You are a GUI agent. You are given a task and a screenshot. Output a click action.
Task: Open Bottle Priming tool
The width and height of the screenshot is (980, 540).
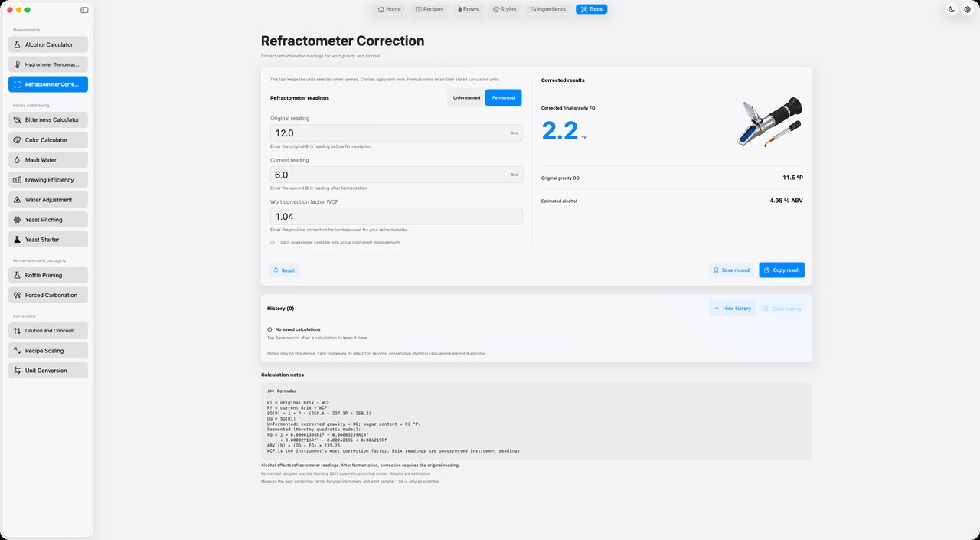click(48, 274)
